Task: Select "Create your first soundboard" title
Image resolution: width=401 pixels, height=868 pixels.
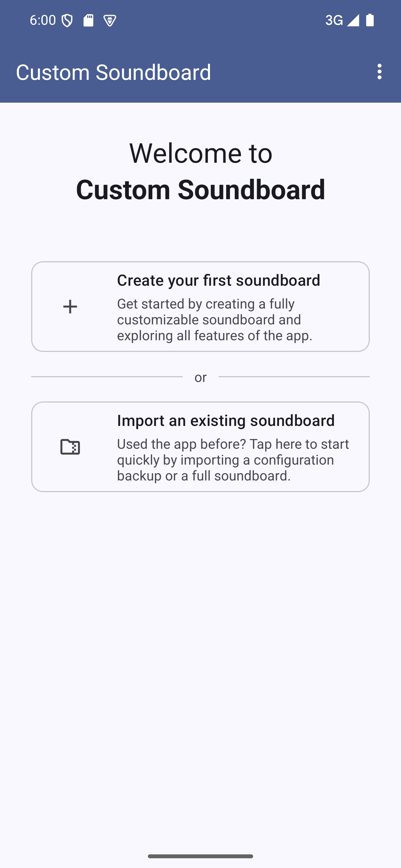Action: (219, 280)
